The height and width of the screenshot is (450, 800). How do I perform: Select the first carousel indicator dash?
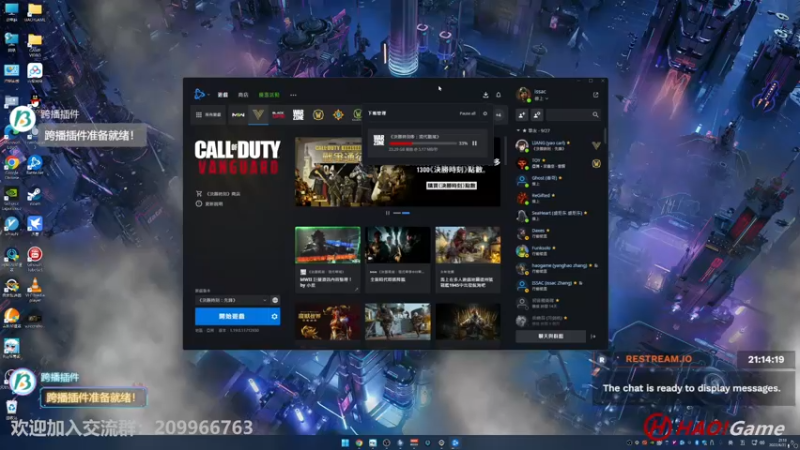[x=396, y=213]
